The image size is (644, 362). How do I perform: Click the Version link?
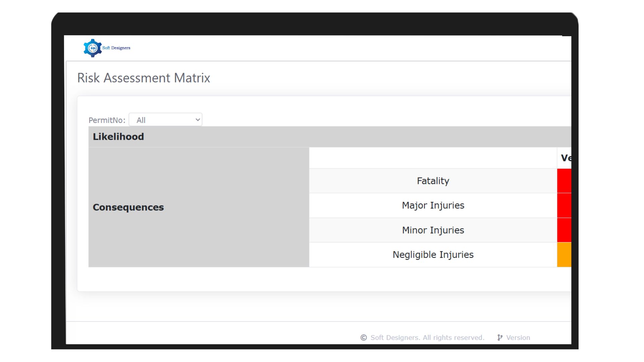point(518,338)
